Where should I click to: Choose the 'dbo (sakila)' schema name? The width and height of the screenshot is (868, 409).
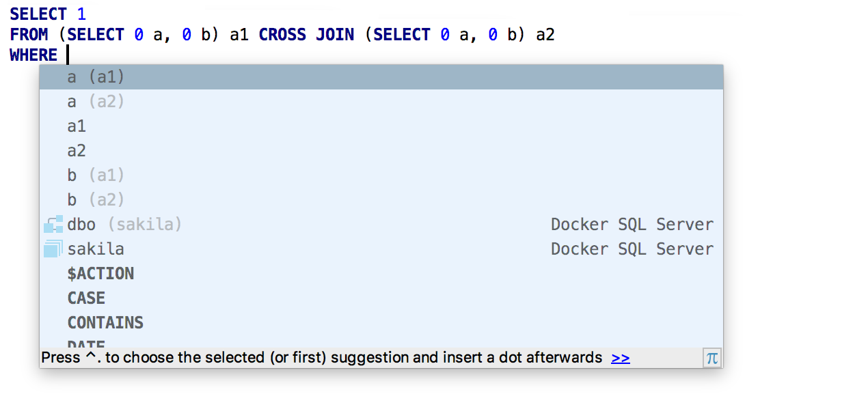click(x=124, y=225)
